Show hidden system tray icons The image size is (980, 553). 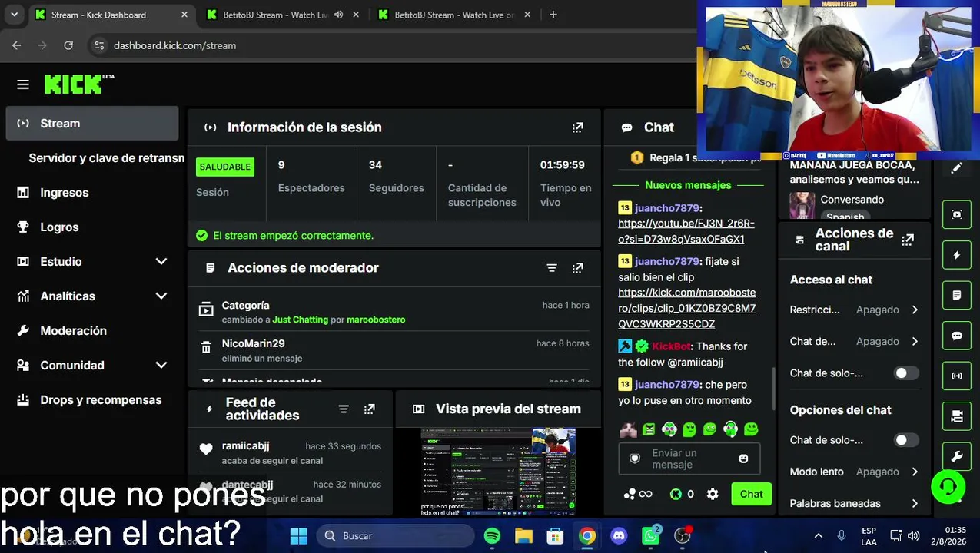click(x=818, y=536)
